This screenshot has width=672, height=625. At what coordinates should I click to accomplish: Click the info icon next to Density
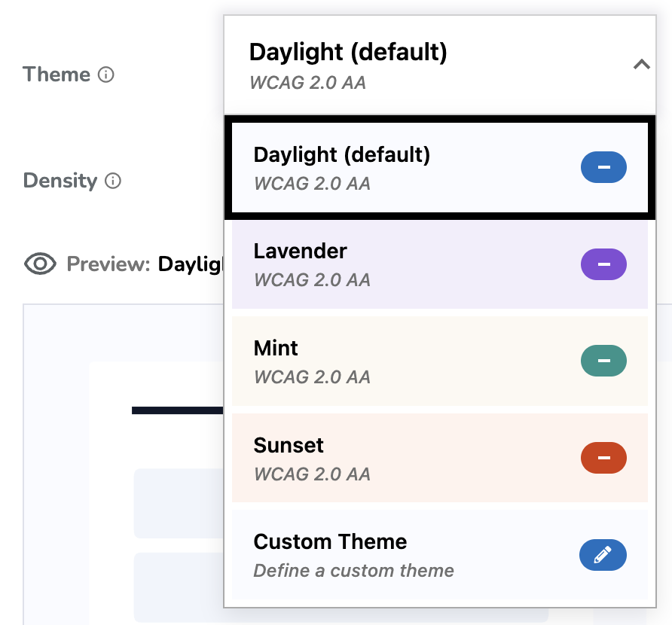(x=114, y=181)
